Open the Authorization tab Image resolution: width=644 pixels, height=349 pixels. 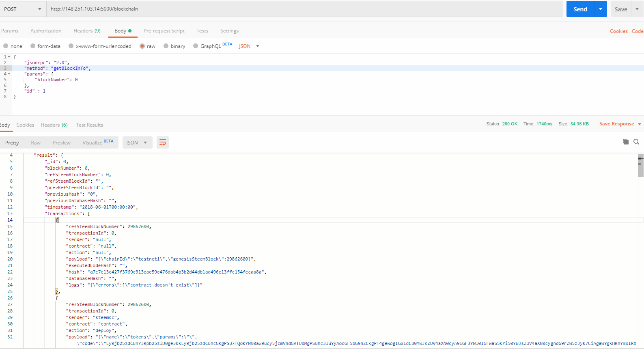[46, 31]
